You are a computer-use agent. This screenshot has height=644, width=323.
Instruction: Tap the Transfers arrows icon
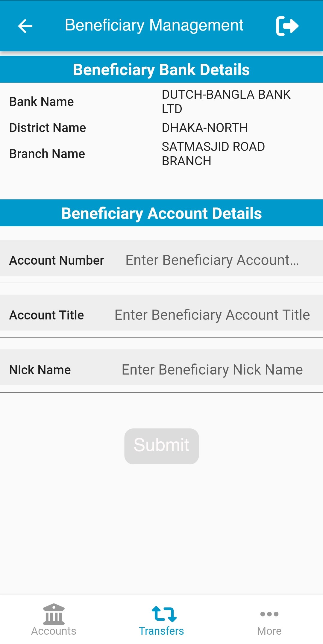pos(164,614)
